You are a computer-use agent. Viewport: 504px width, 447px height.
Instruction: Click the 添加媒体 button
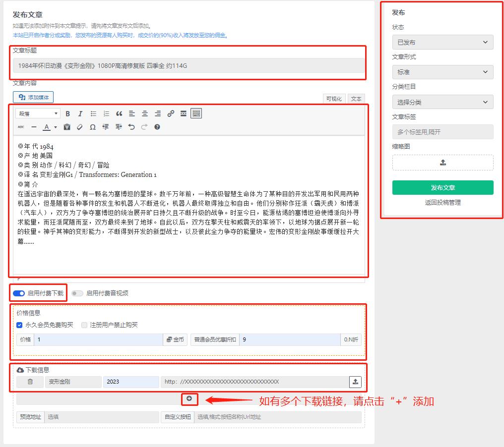(x=33, y=97)
